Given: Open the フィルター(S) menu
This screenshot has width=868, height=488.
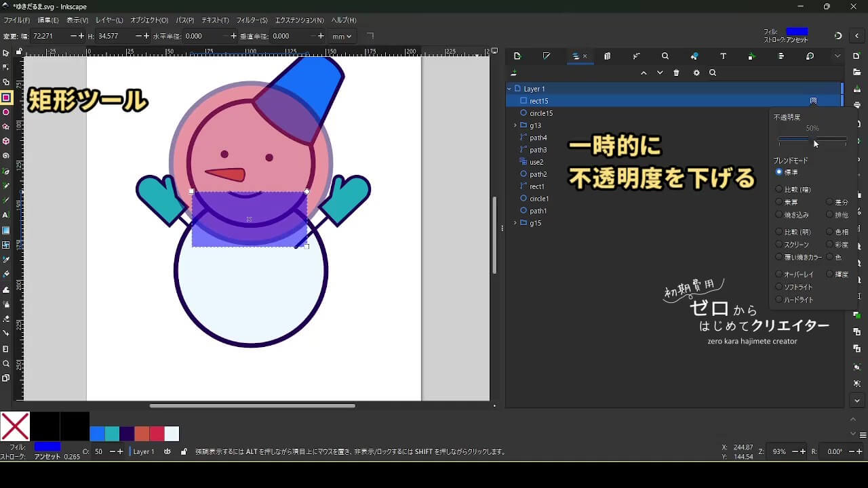Looking at the screenshot, I should 252,20.
